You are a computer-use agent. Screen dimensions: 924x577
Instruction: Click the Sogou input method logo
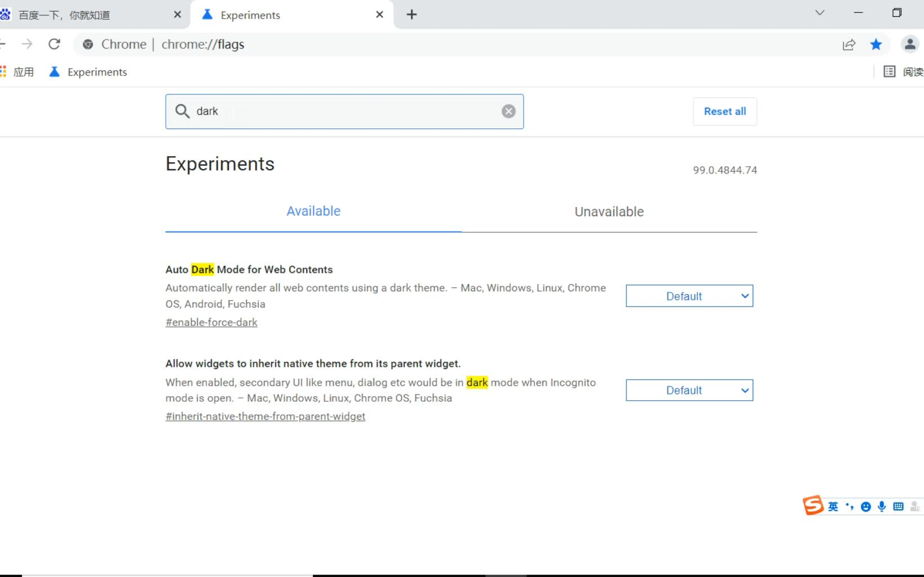[x=814, y=505]
